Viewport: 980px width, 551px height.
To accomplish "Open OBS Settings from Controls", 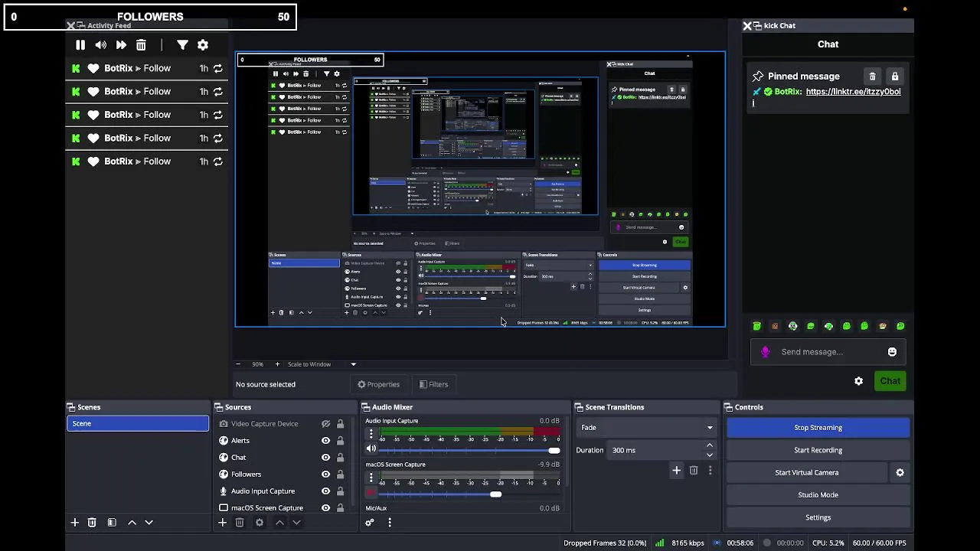I will tap(818, 518).
